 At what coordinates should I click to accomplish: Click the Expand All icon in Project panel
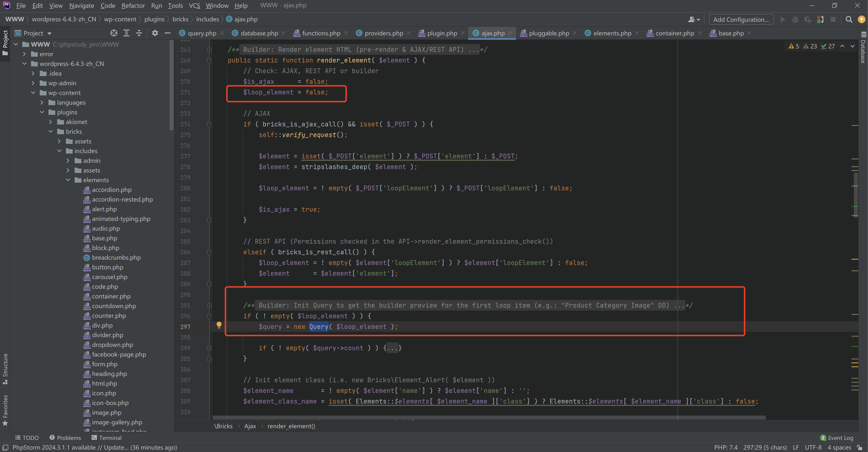(126, 33)
